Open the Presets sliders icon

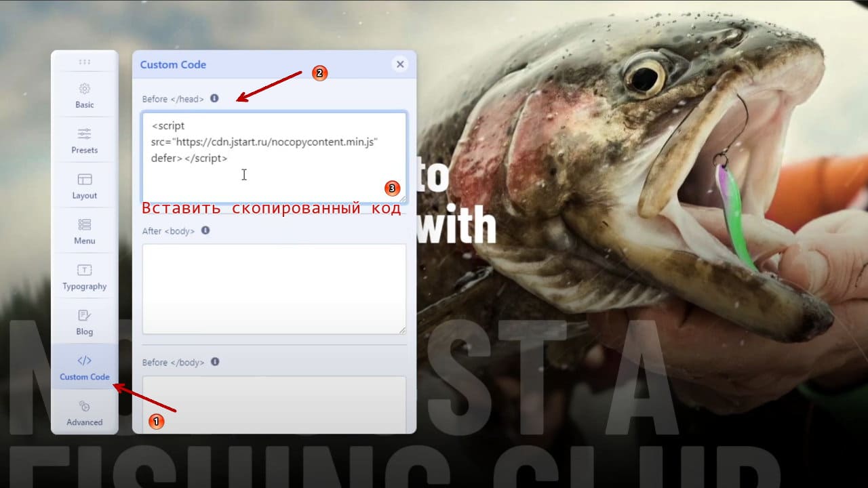coord(85,134)
